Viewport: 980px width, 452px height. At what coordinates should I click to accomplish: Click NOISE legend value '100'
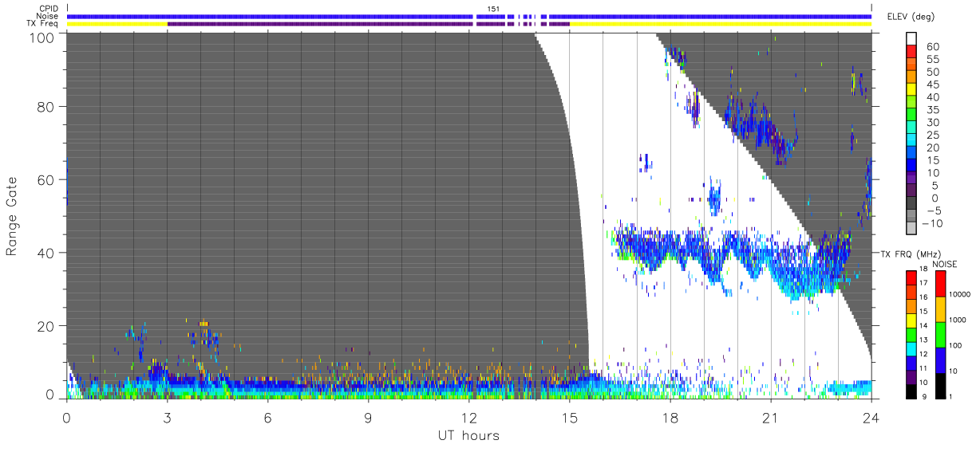pos(954,345)
